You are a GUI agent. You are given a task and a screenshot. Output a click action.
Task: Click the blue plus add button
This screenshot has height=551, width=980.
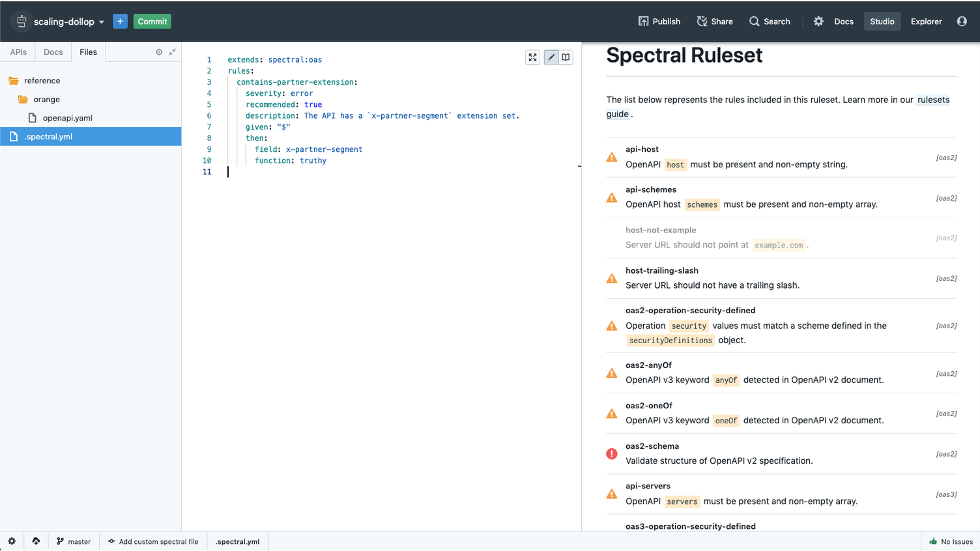(120, 21)
